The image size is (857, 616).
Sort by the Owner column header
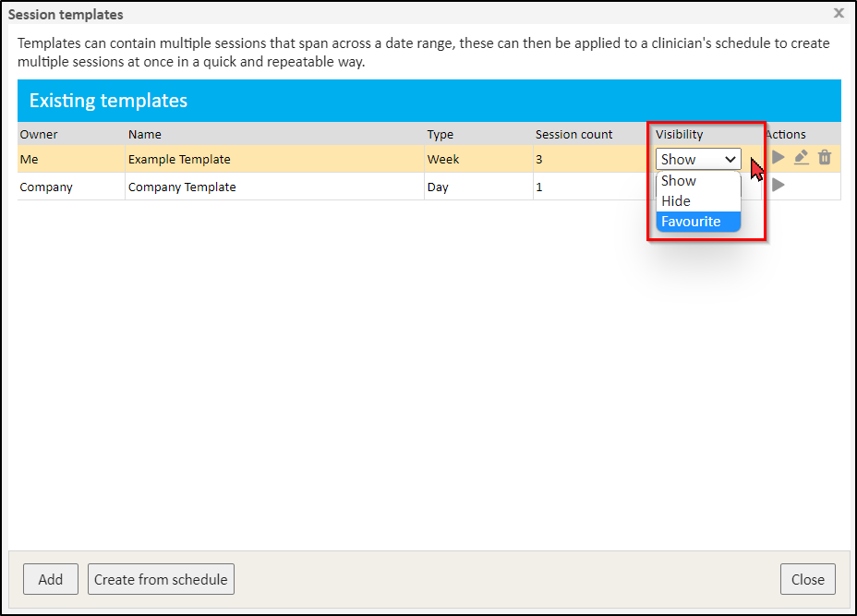[39, 135]
